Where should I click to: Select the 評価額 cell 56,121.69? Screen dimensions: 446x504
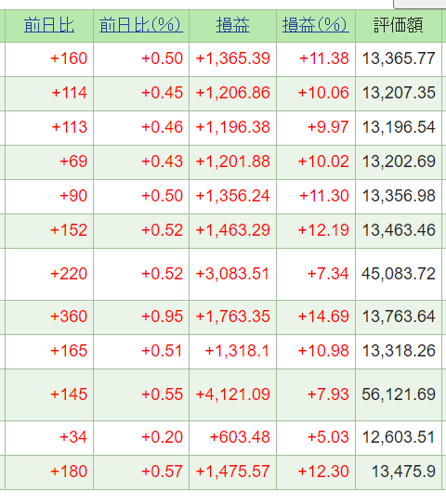tap(399, 394)
